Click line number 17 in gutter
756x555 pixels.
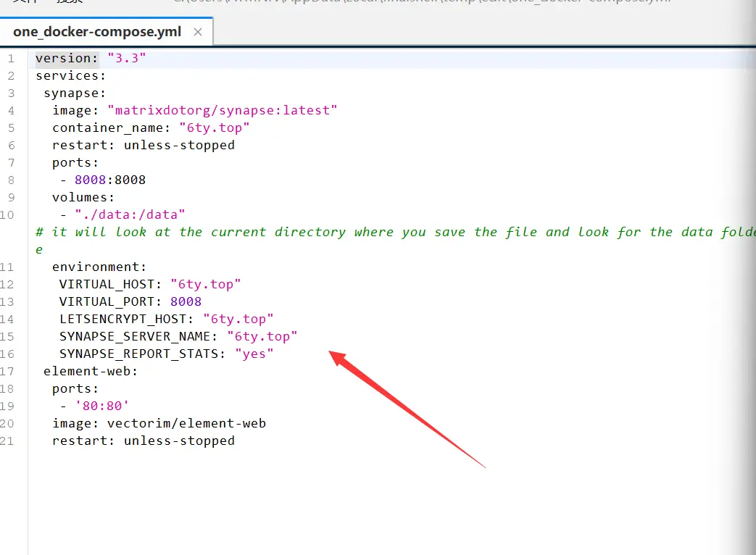[7, 372]
